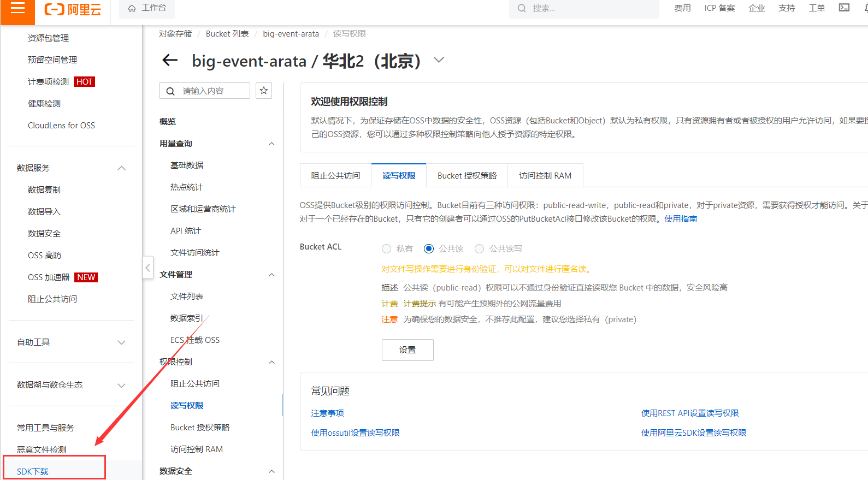
Task: Open 使用REST API设置读写权限 link
Action: (690, 413)
